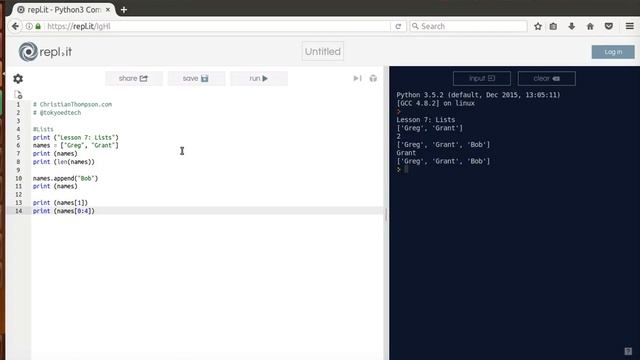Open the downloads arrow icon
The width and height of the screenshot is (640, 360).
pyautogui.click(x=571, y=26)
